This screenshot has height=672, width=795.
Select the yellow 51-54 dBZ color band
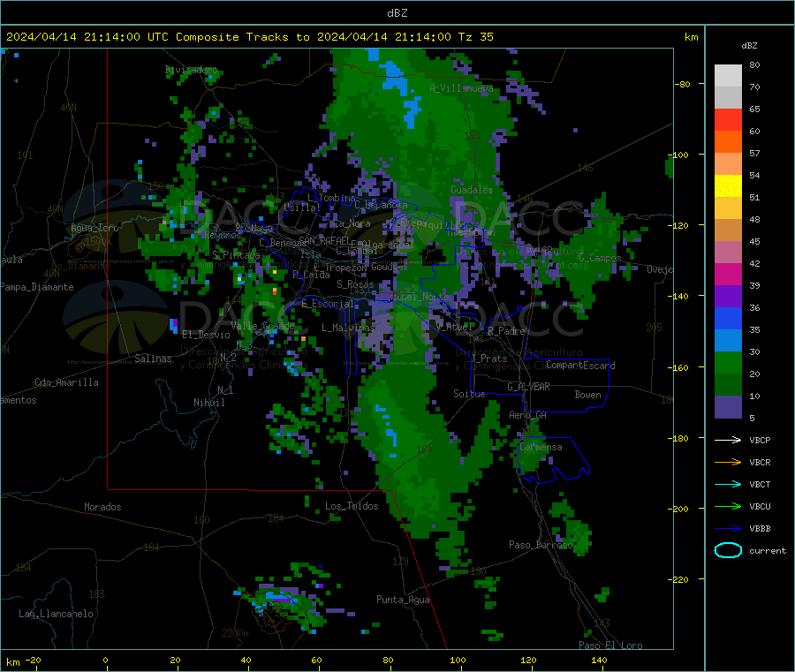(728, 186)
